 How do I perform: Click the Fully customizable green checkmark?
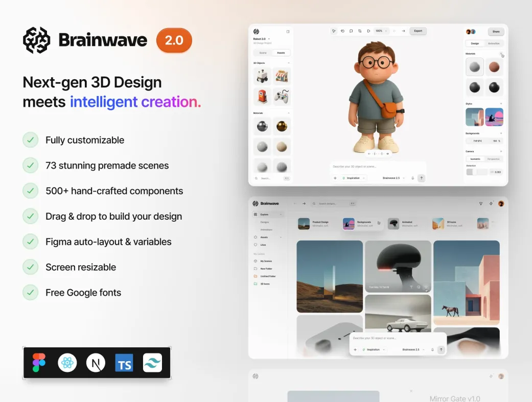tap(31, 140)
